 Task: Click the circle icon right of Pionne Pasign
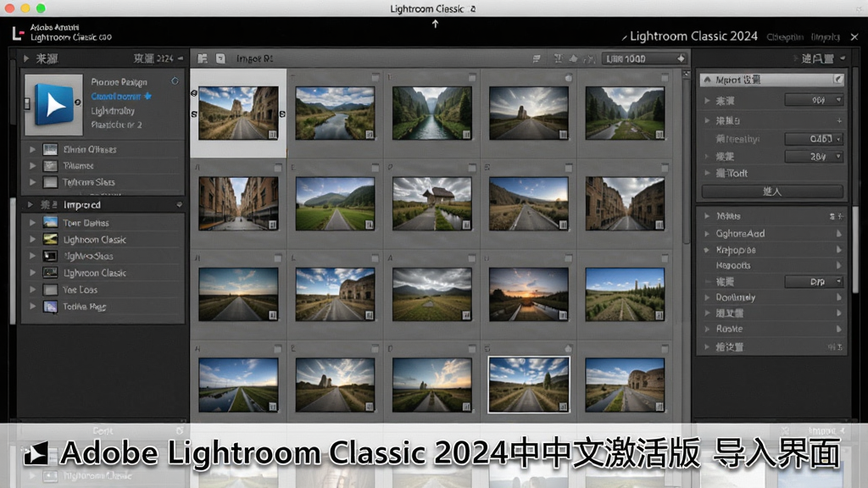pos(175,81)
